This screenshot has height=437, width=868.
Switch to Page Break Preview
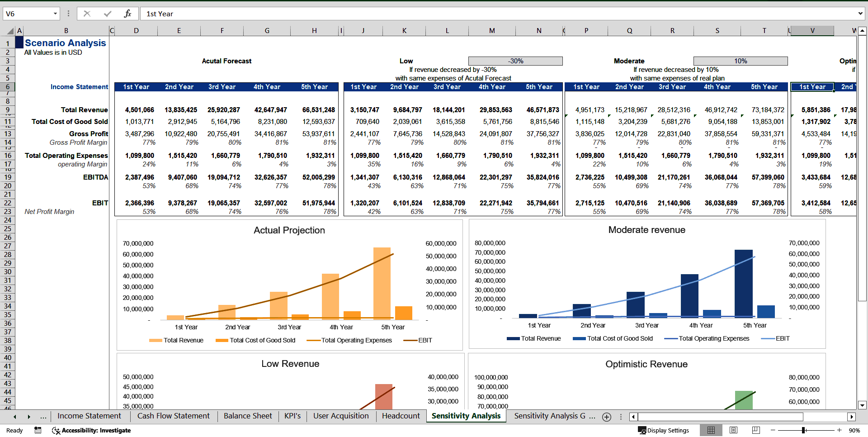pyautogui.click(x=755, y=430)
